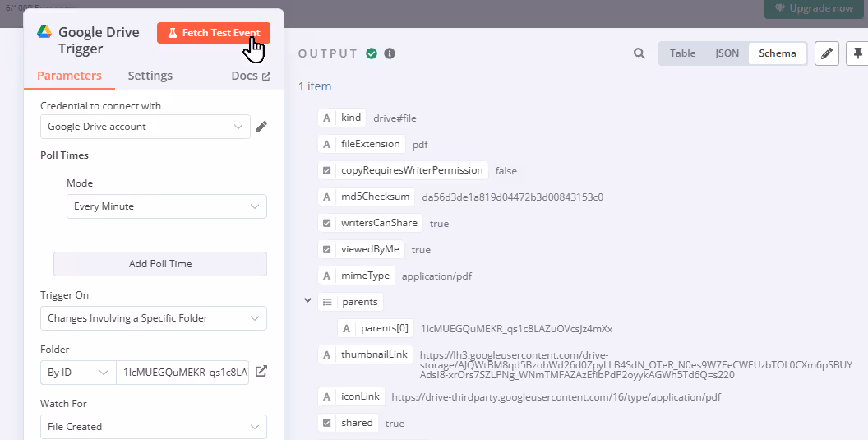868x440 pixels.
Task: Click the flask icon in Fetch Test Event
Action: [x=172, y=33]
